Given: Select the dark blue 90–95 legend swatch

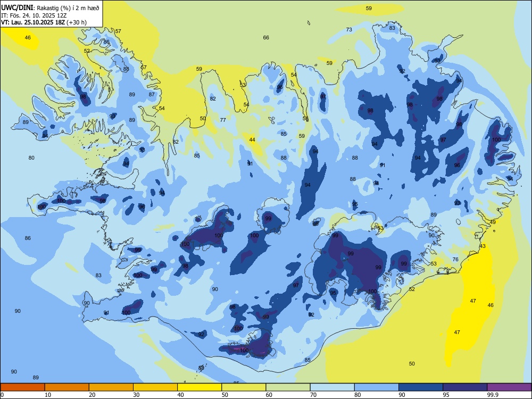Looking at the screenshot, I should click(x=421, y=387).
